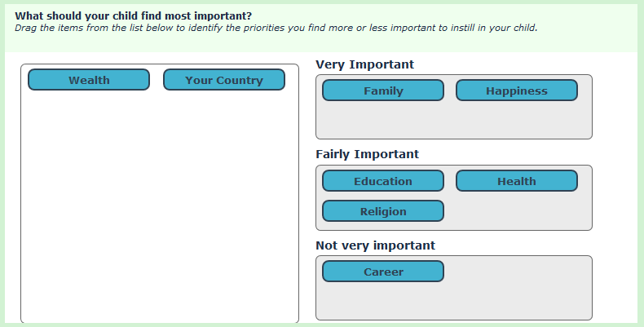Image resolution: width=644 pixels, height=327 pixels.
Task: Click the empty slot right of Career
Action: pyautogui.click(x=517, y=272)
